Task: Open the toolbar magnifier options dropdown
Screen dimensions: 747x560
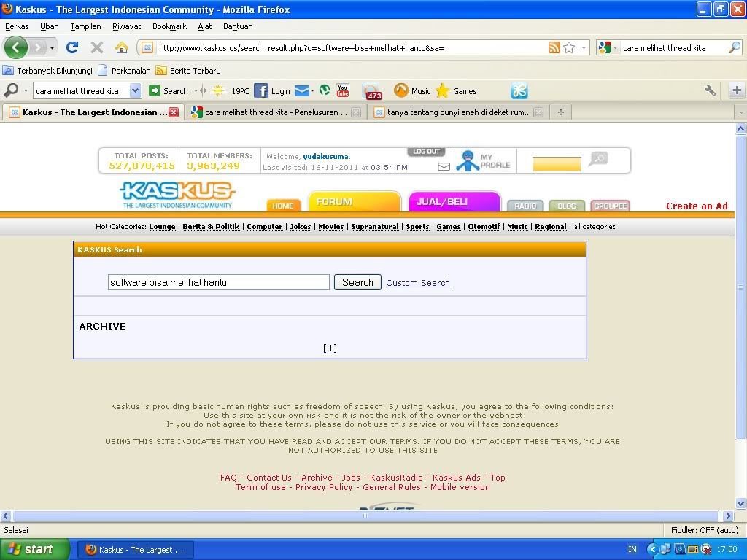Action: (x=26, y=90)
